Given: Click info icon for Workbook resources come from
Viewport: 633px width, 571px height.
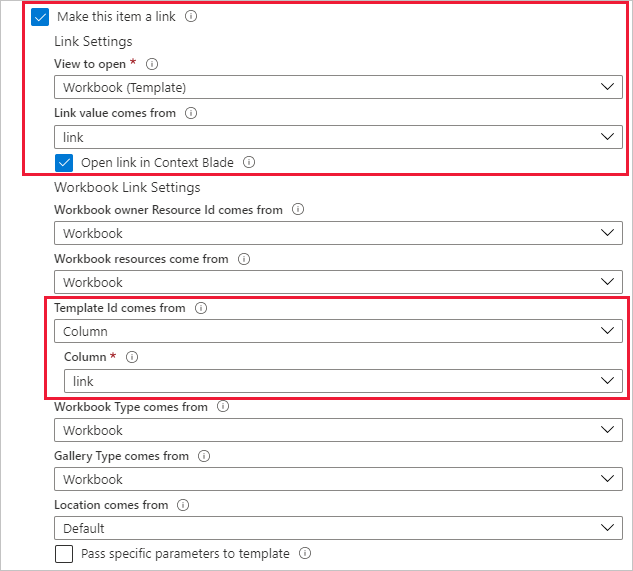Looking at the screenshot, I should tap(244, 259).
